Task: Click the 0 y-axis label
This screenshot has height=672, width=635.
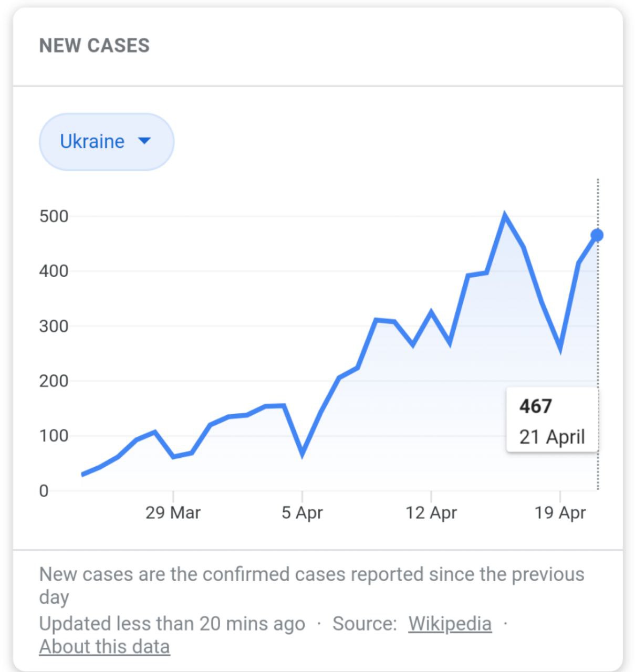Action: click(x=44, y=491)
